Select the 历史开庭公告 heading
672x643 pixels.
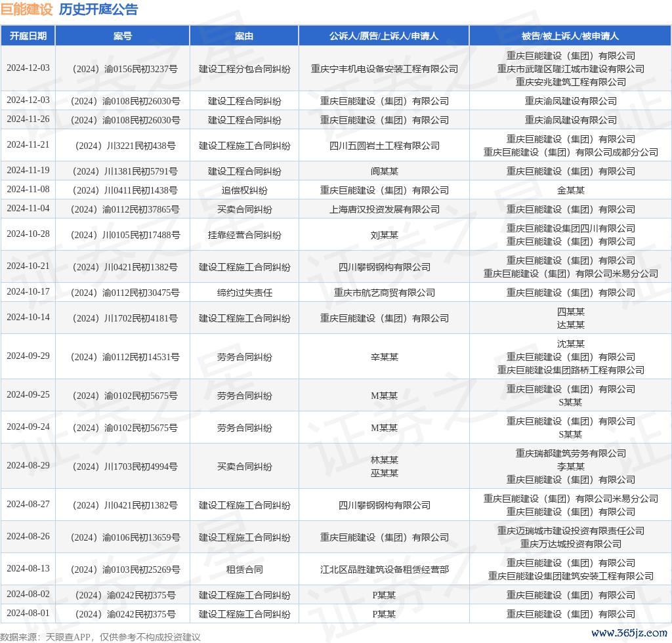click(x=98, y=9)
